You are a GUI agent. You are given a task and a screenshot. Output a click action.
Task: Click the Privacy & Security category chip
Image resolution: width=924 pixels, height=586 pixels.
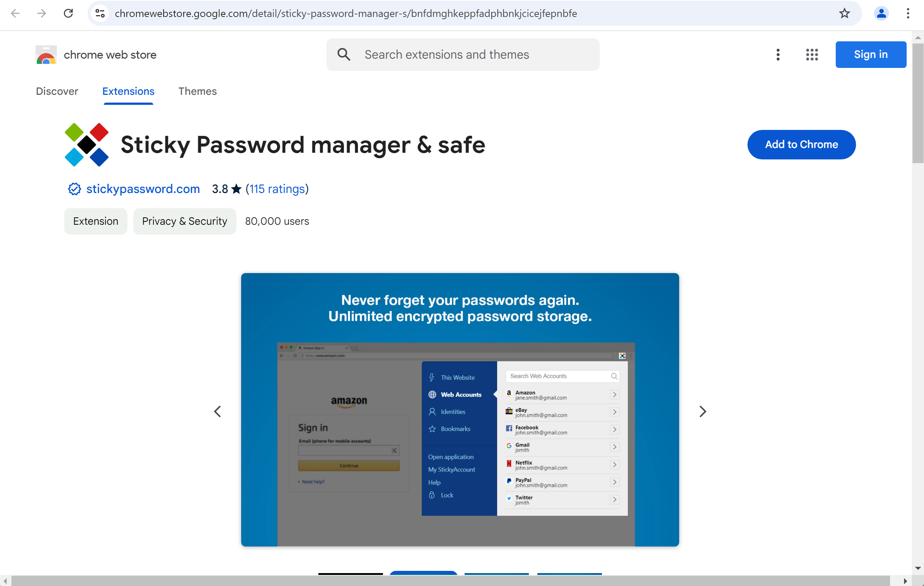185,221
